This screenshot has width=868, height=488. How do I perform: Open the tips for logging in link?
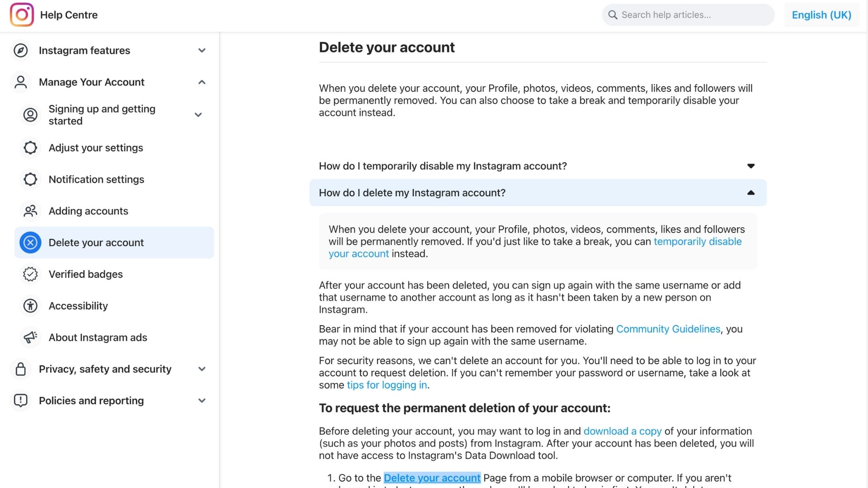pos(387,385)
